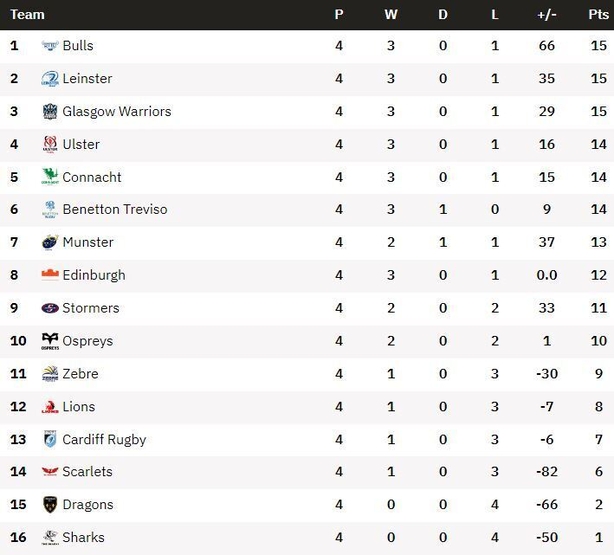Click the Leinster team crest
Viewport: 614px width, 555px height.
point(50,79)
